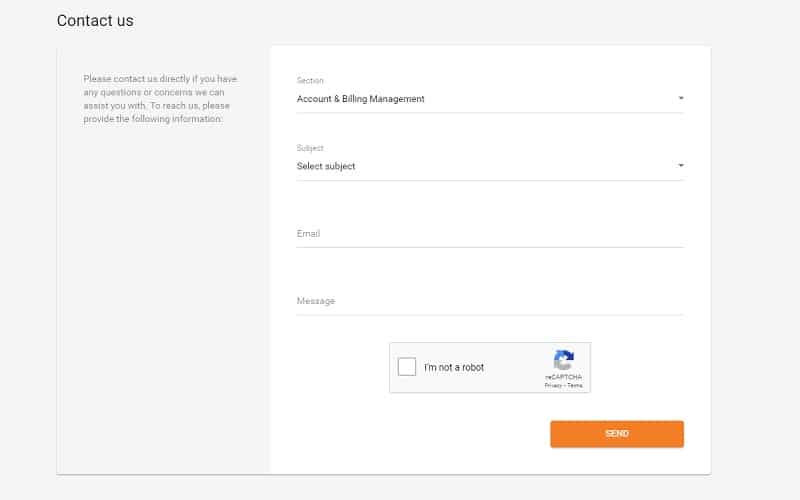
Task: Click the reCAPTCHA logo icon
Action: pyautogui.click(x=563, y=360)
